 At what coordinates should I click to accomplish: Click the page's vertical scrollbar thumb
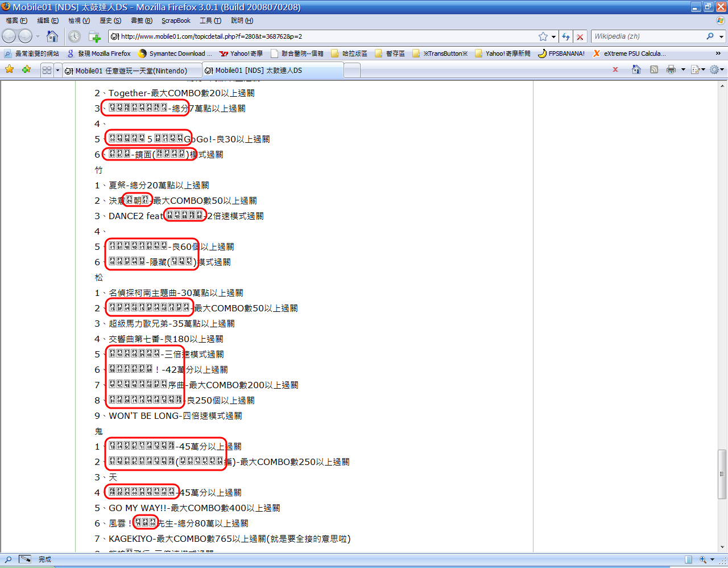(x=722, y=474)
